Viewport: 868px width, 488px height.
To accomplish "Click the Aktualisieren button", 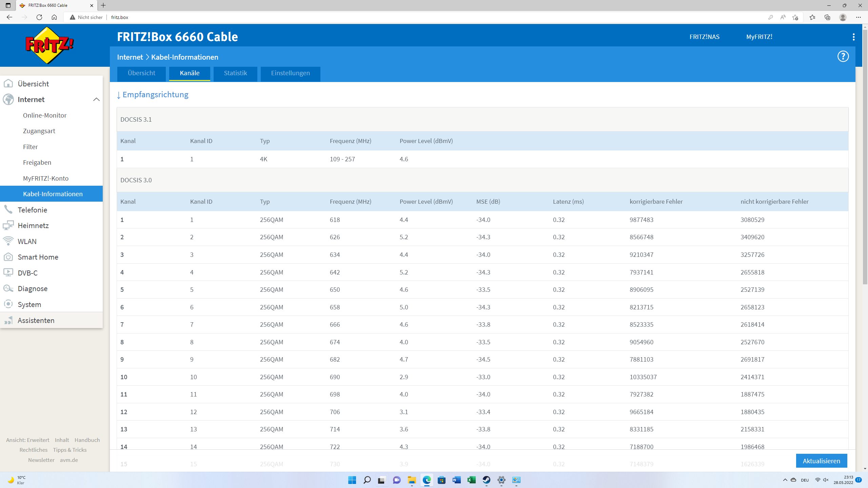I will point(821,461).
